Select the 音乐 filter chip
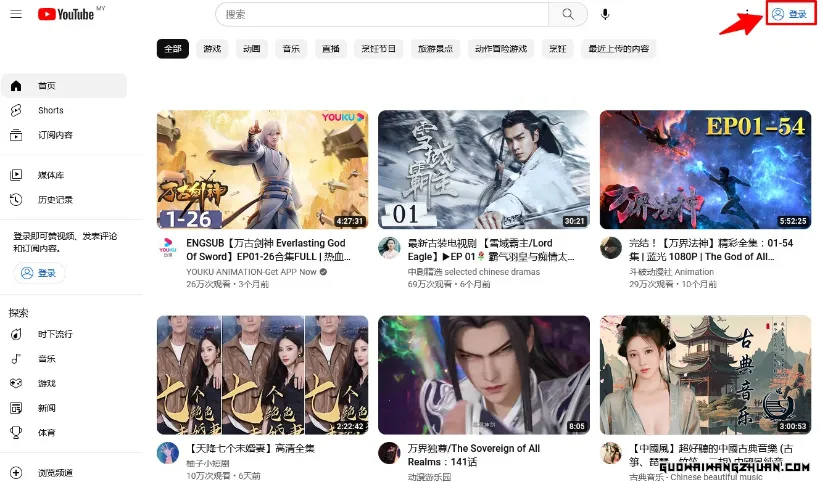 (291, 49)
